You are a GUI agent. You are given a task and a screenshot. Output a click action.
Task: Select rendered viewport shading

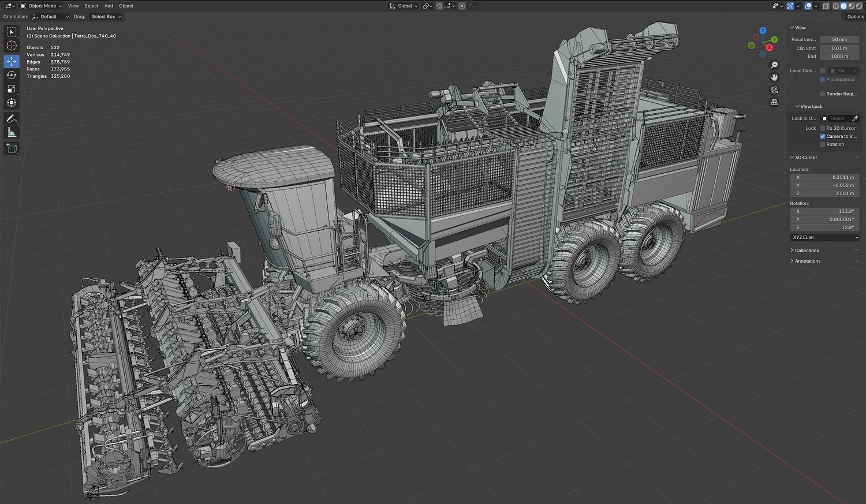858,6
